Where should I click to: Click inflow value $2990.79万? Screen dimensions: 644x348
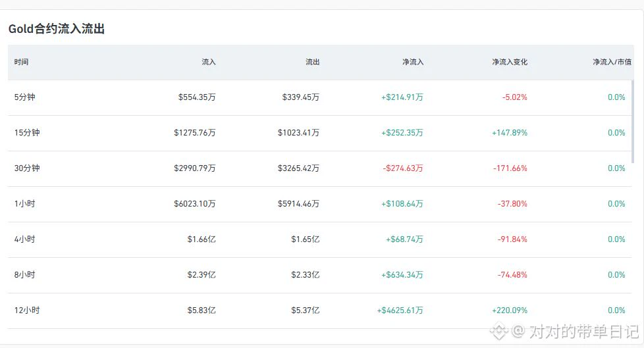click(x=195, y=168)
